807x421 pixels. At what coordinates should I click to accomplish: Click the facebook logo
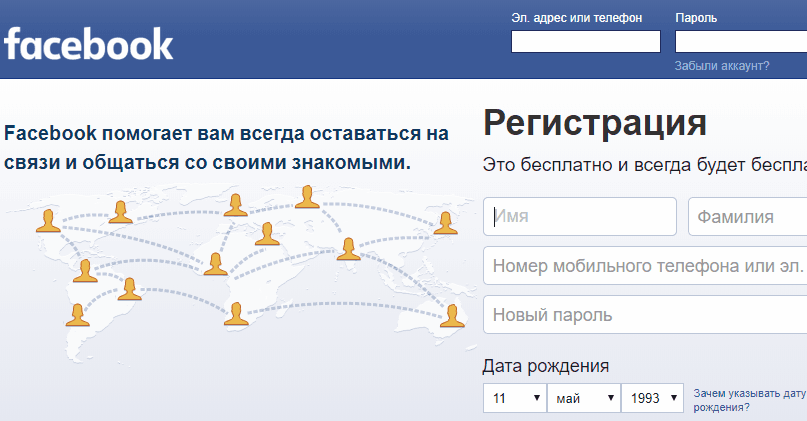[x=89, y=44]
